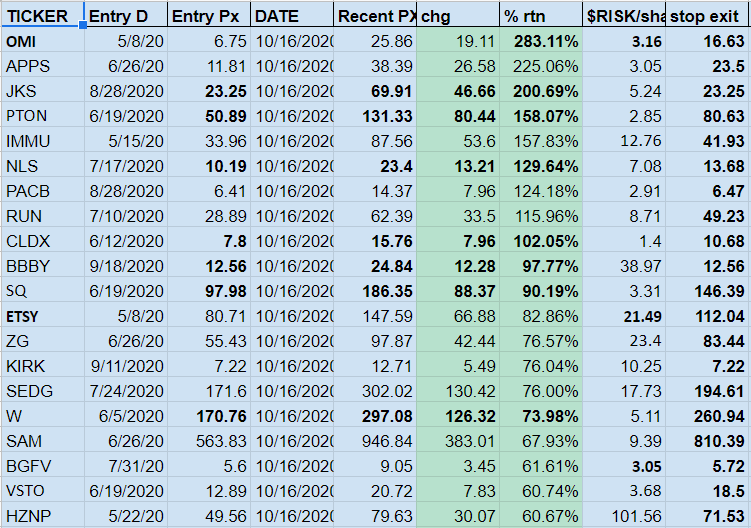Click ETSY stop exit 112.04
Viewport: 751px width, 528px height.
pyautogui.click(x=707, y=316)
